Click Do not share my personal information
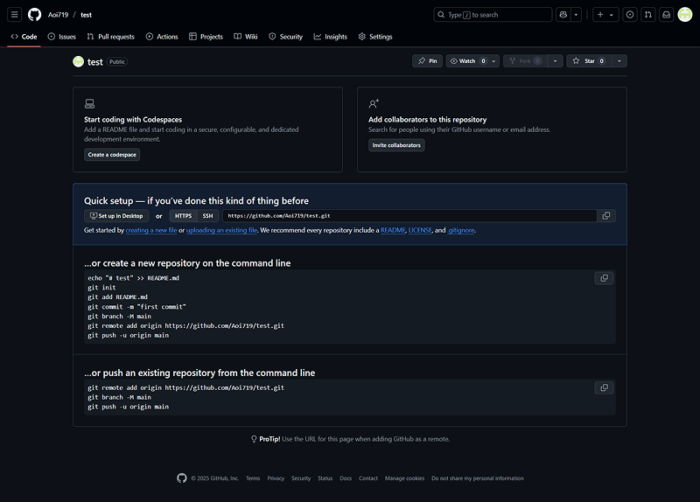 (477, 478)
